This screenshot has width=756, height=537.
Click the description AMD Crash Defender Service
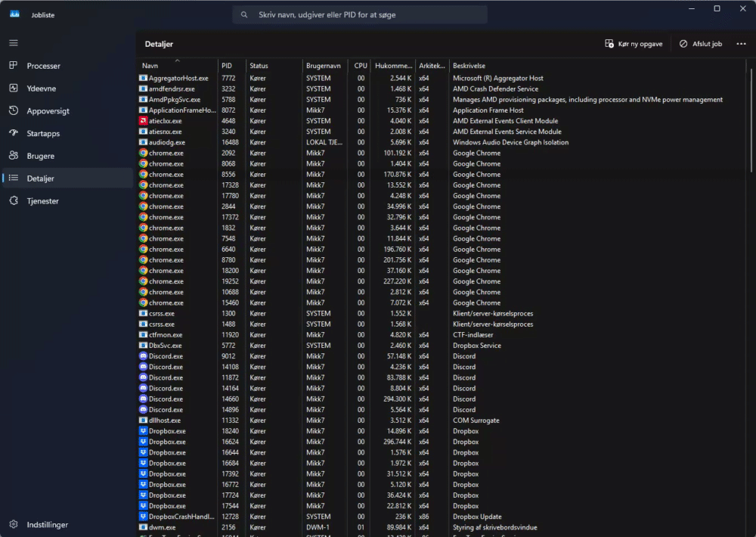point(496,88)
